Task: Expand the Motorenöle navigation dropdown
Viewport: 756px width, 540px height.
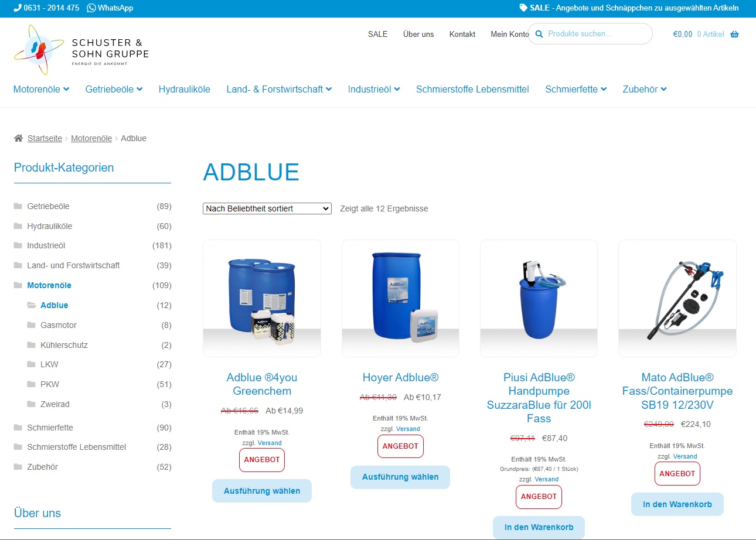Action: pos(41,89)
